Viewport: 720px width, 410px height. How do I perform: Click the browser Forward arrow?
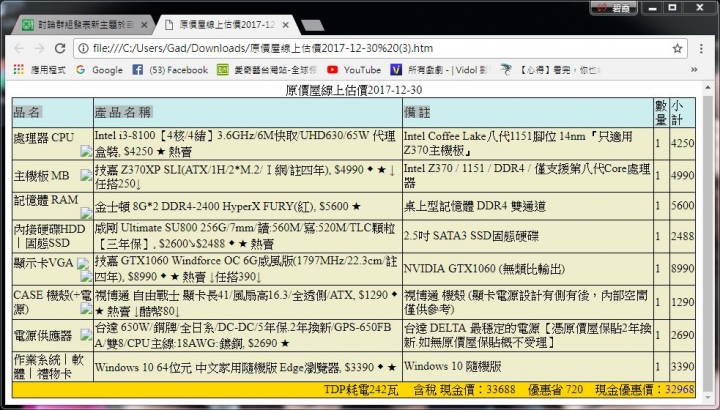39,48
